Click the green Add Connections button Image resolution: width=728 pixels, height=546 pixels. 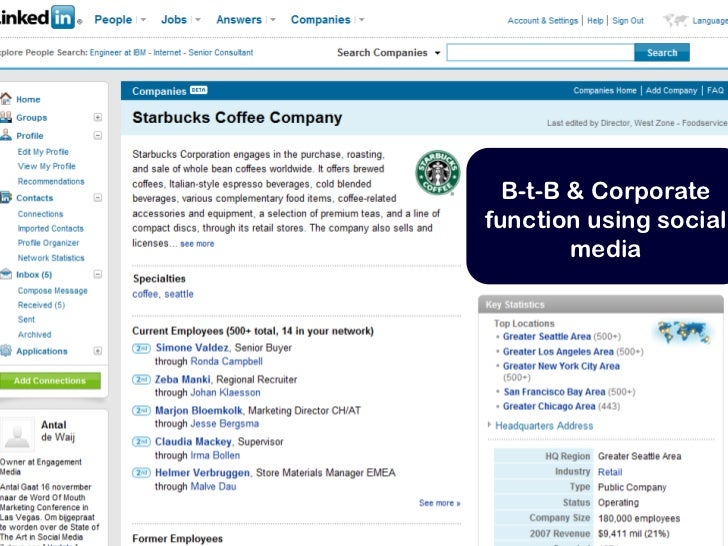pos(50,381)
